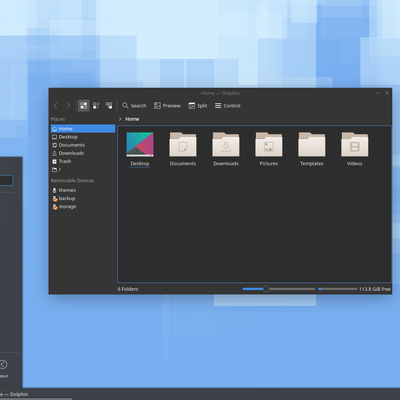The image size is (400, 400).
Task: Open Search in Dolphin toolbar
Action: click(x=134, y=106)
